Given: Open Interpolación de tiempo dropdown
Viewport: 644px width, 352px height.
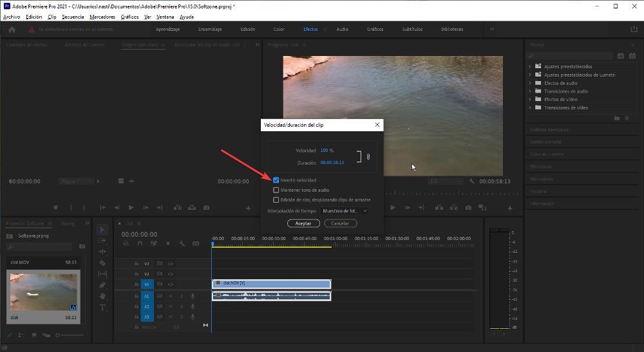Looking at the screenshot, I should (344, 211).
